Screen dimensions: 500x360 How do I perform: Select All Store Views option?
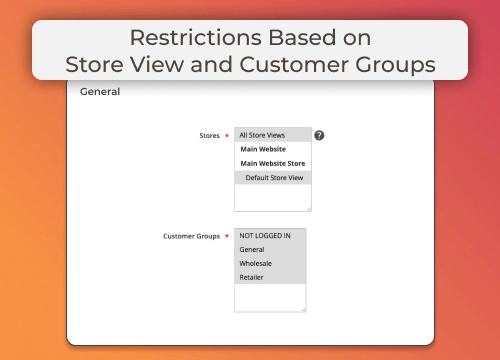tap(273, 135)
